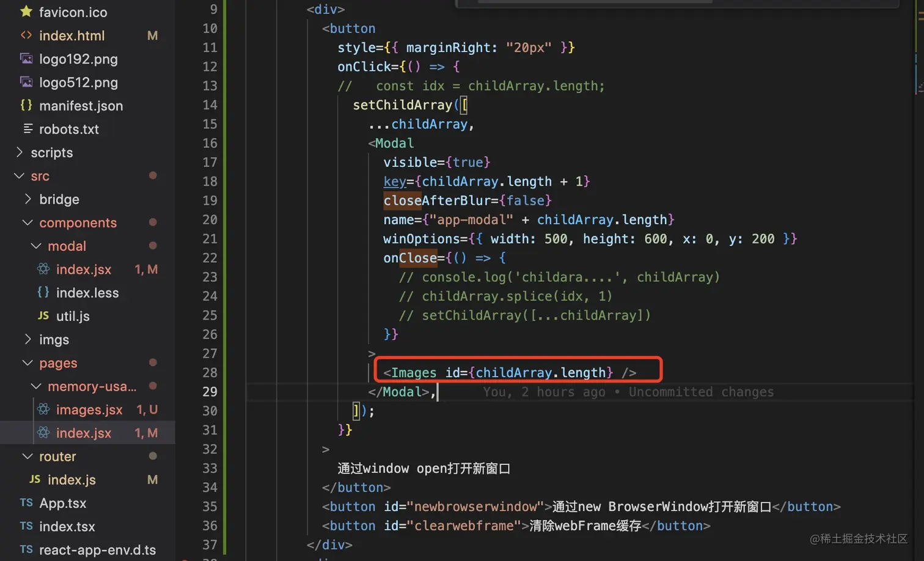Collapse the pages folder chevron

click(x=28, y=362)
